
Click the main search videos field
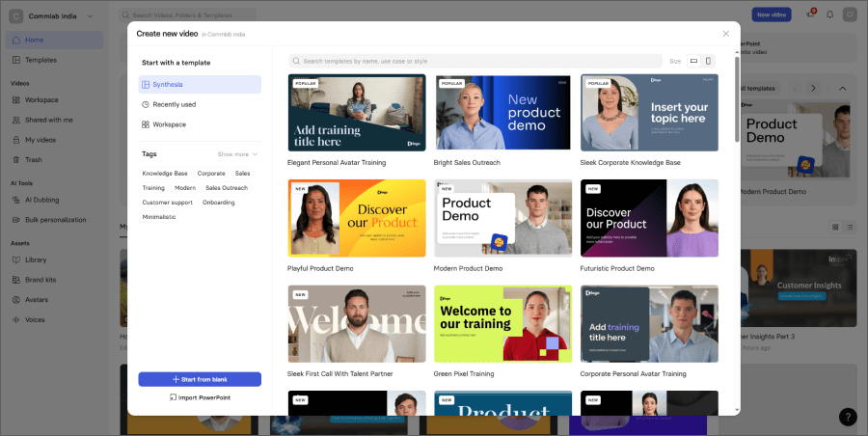(188, 15)
